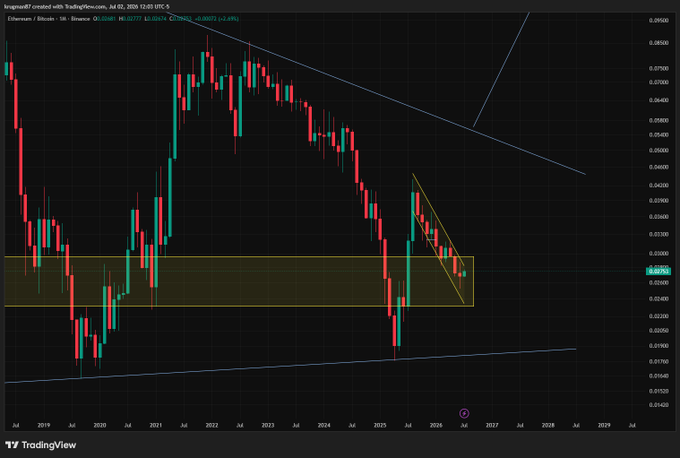Click the 0.02050 price axis label
The image size is (680, 458).
(x=658, y=330)
